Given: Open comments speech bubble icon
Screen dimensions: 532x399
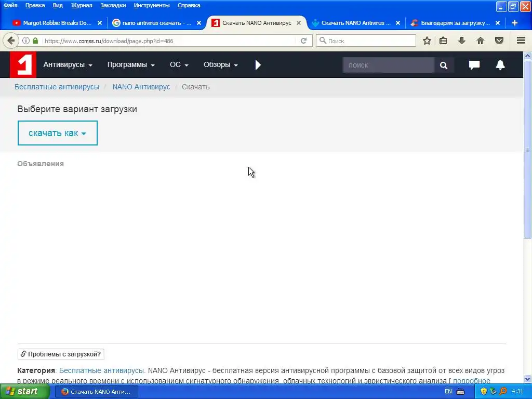Looking at the screenshot, I should tap(474, 65).
